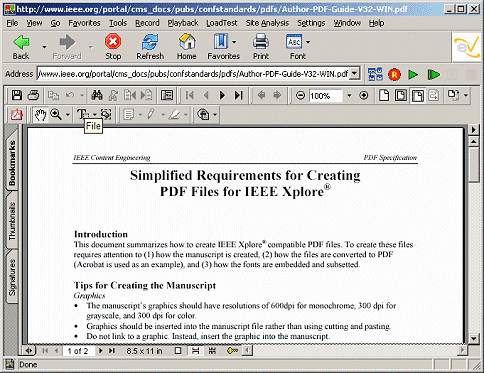Switch to the Thumbnails tab
Image resolution: width=484 pixels, height=373 pixels.
[x=12, y=221]
